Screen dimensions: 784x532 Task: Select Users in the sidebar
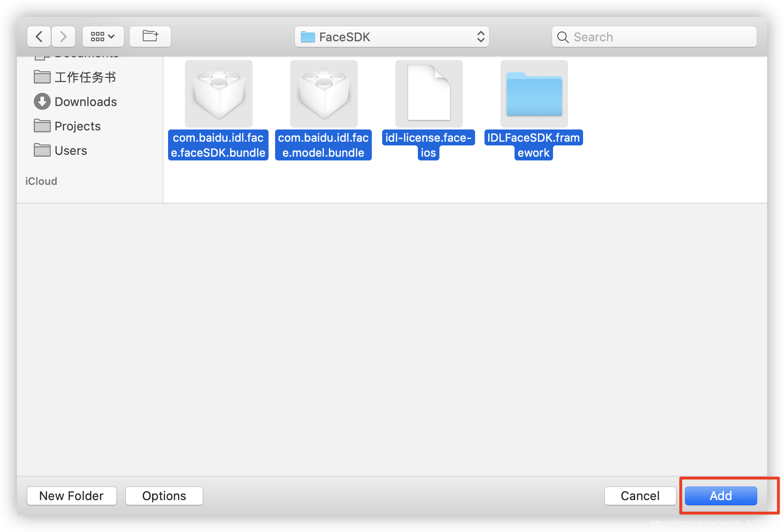point(61,150)
